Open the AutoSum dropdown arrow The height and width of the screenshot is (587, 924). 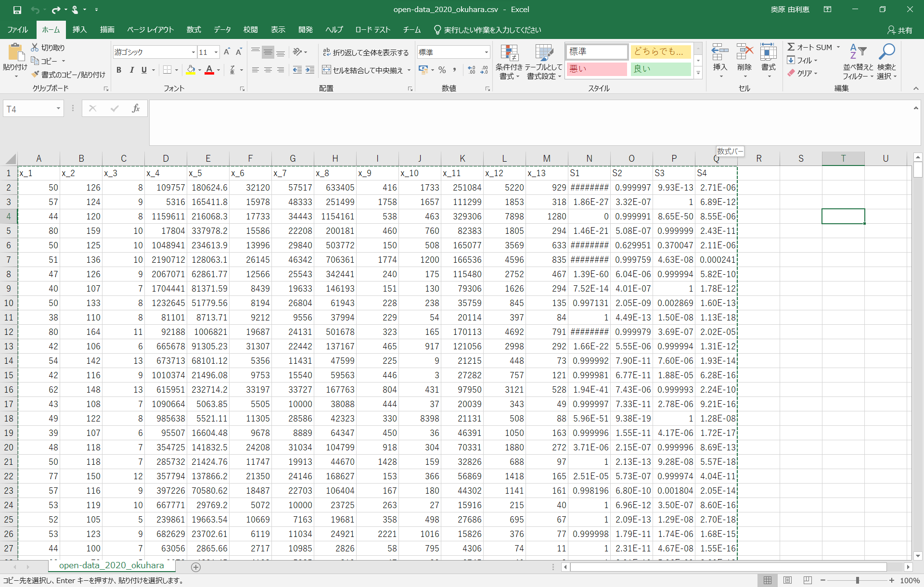[x=838, y=47]
